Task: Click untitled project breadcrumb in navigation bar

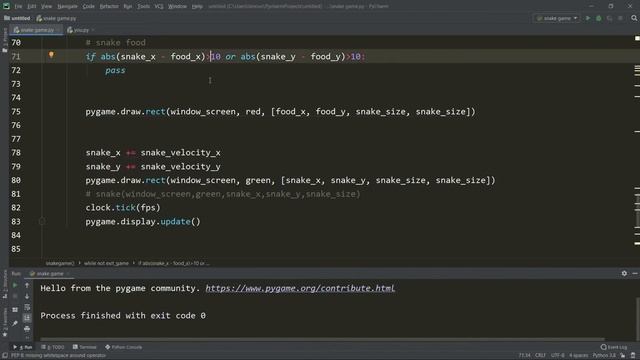Action: tap(17, 18)
